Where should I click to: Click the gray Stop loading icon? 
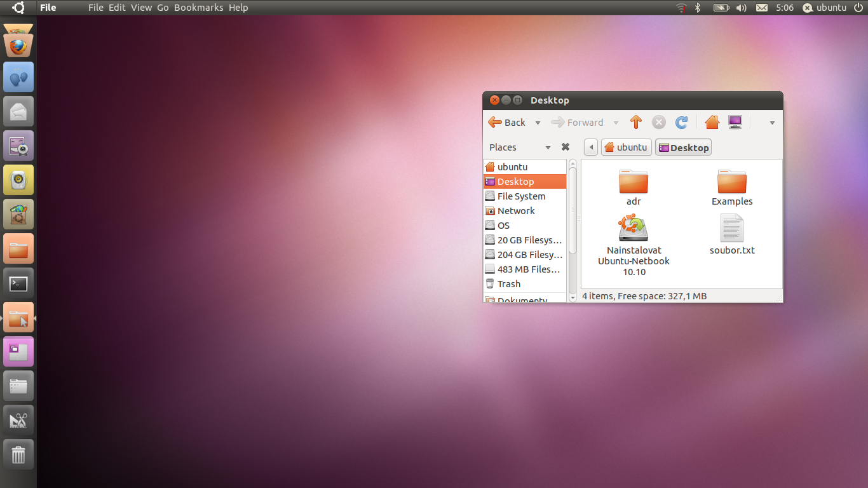pos(659,122)
